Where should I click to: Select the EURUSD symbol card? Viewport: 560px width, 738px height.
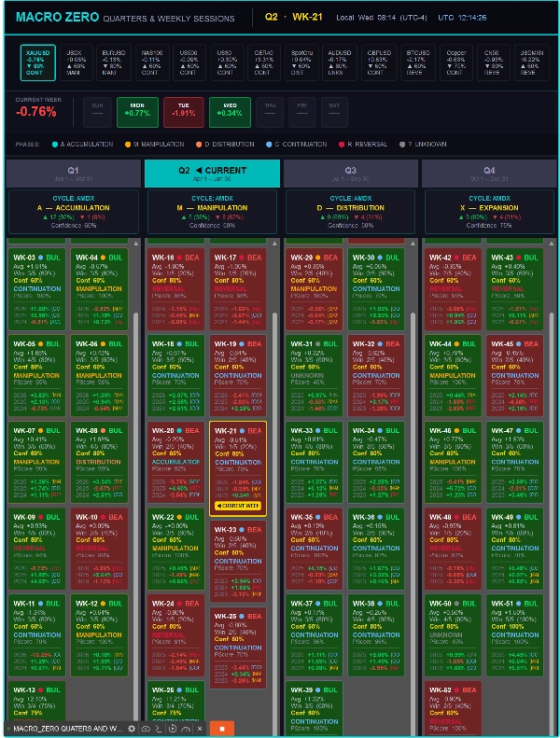tap(114, 63)
